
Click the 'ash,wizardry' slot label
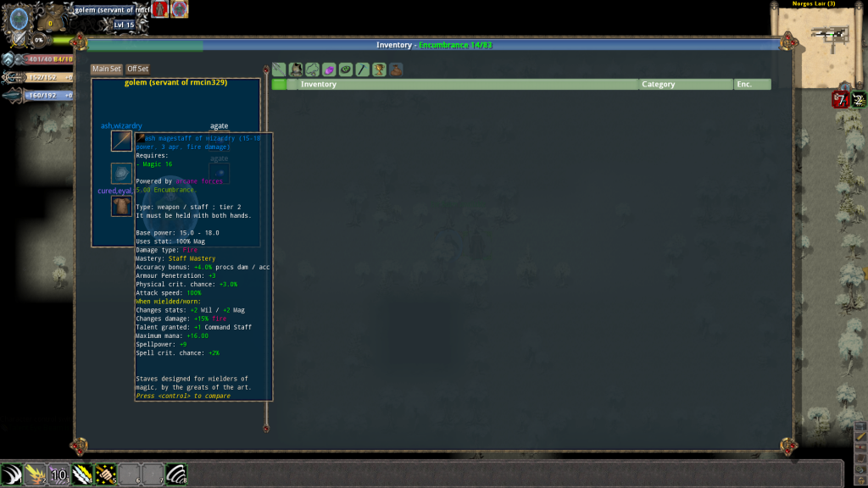(x=121, y=125)
